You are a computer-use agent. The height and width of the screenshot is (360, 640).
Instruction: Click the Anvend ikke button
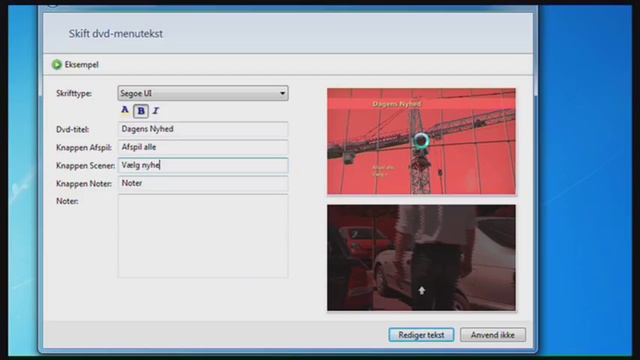pyautogui.click(x=493, y=335)
